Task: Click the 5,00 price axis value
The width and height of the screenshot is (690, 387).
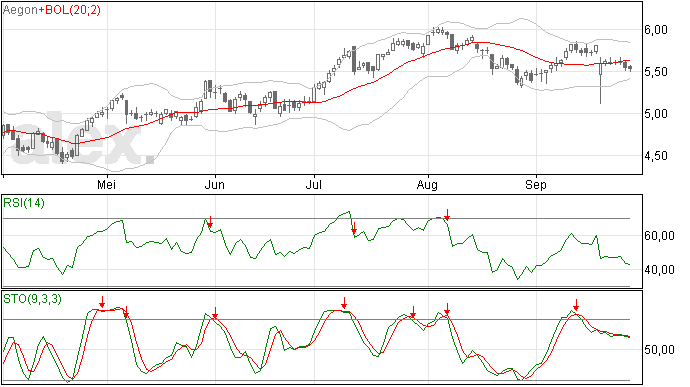Action: click(656, 114)
